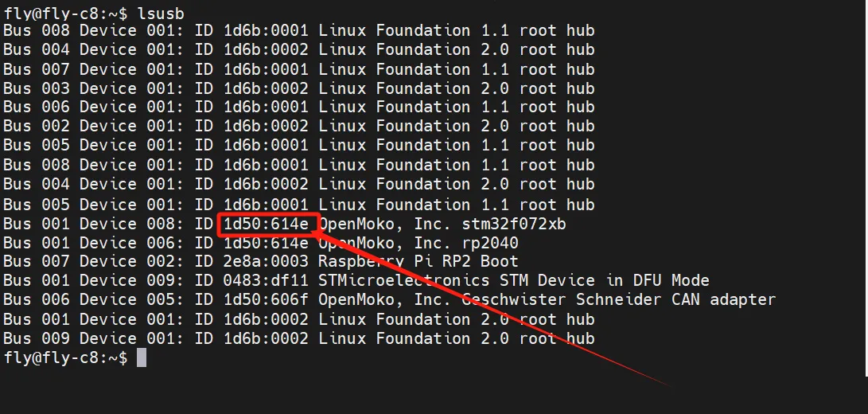Select the Raspberry Pi RP2 Boot text
Viewport: 868px width, 414px height.
pos(418,262)
